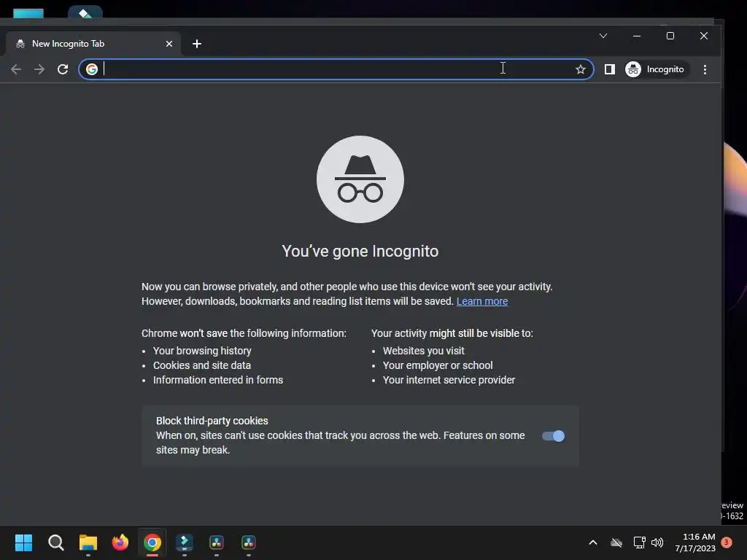Bookmark this tab with star icon
This screenshot has width=747, height=560.
(580, 69)
